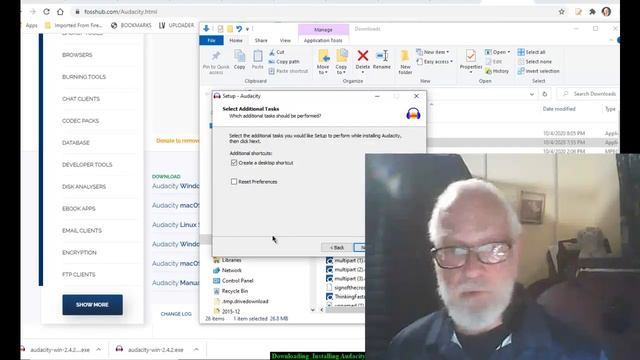Click the Copy icon in the ribbon
The image size is (640, 360).
tap(240, 56)
